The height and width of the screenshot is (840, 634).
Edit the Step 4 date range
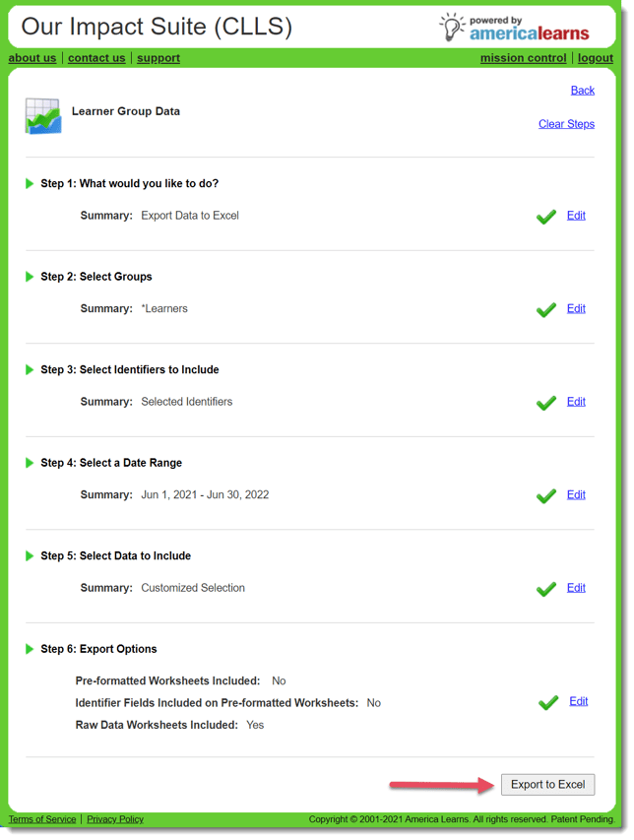(x=576, y=494)
